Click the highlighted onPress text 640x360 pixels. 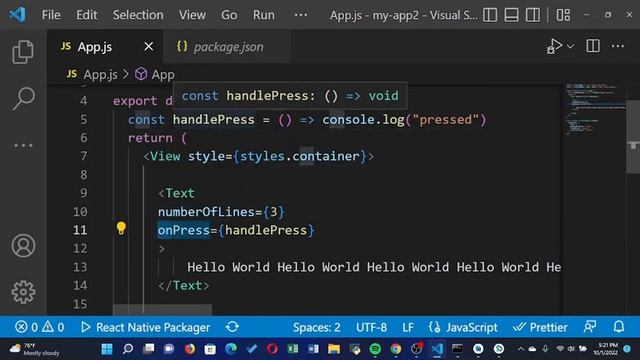coord(184,230)
